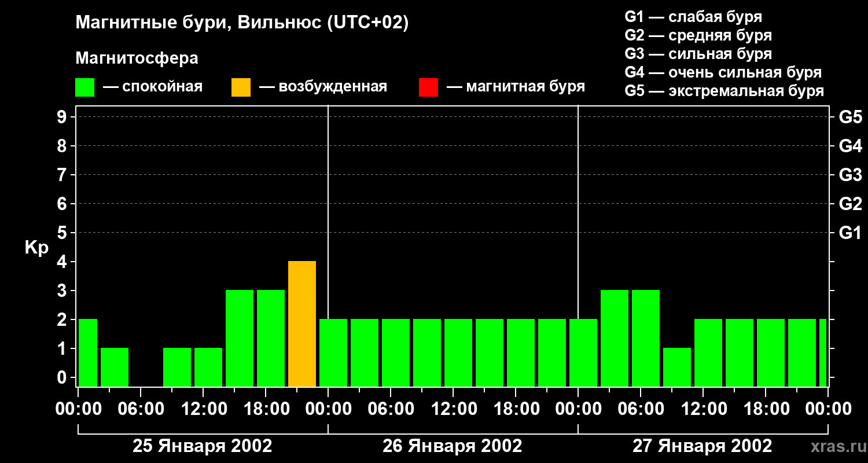Screen dimensions: 868x463
Task: Select the only Kp 1 bar on 27 January
Action: [x=677, y=368]
